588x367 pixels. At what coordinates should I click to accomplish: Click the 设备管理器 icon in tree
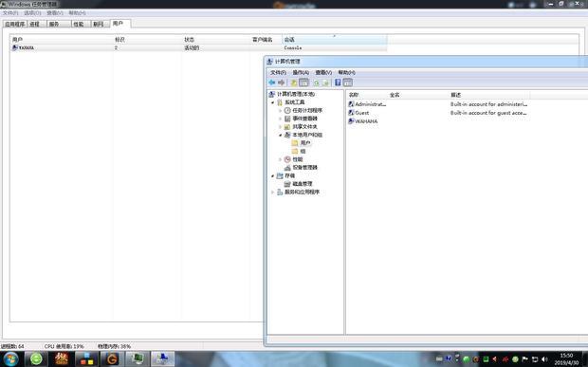tap(287, 168)
